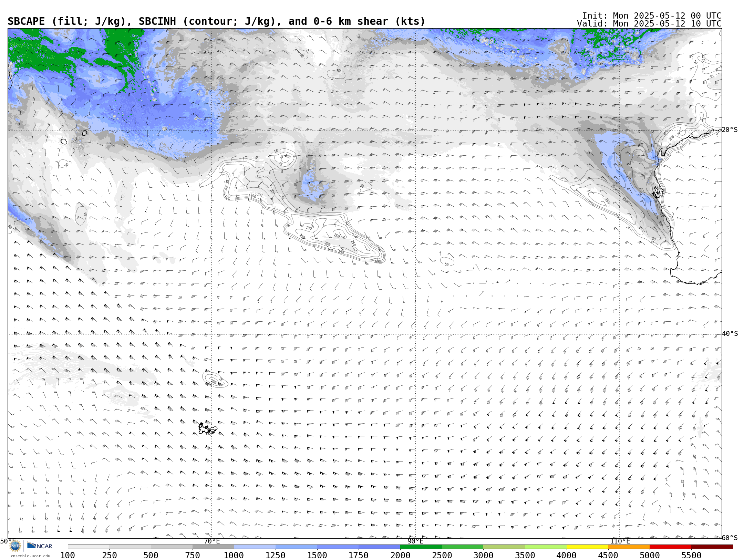Click the 60°S latitude label
The width and height of the screenshot is (744, 560).
pos(730,538)
